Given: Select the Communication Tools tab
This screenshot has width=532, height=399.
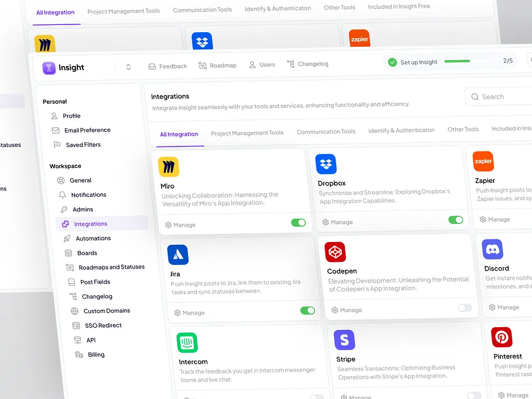Looking at the screenshot, I should [x=326, y=131].
